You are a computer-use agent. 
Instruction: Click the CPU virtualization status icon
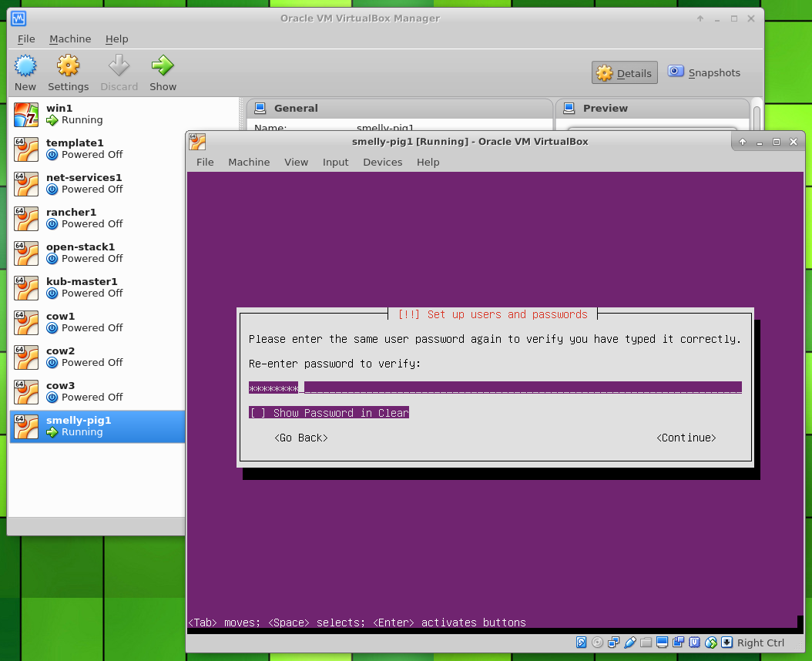pyautogui.click(x=694, y=643)
